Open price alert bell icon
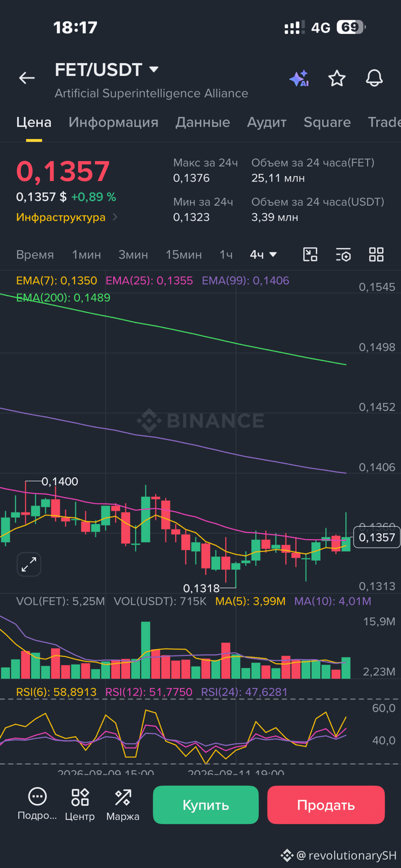 374,78
